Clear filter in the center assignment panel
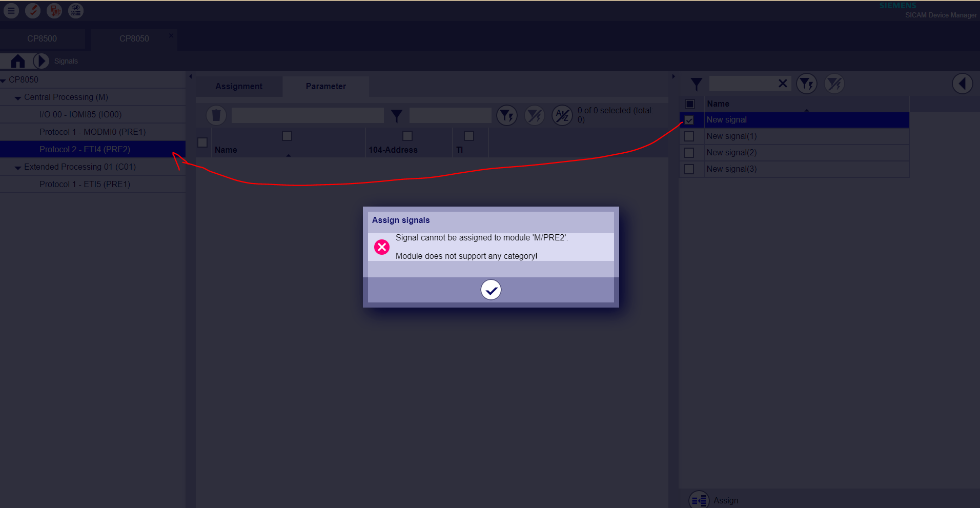 (535, 115)
